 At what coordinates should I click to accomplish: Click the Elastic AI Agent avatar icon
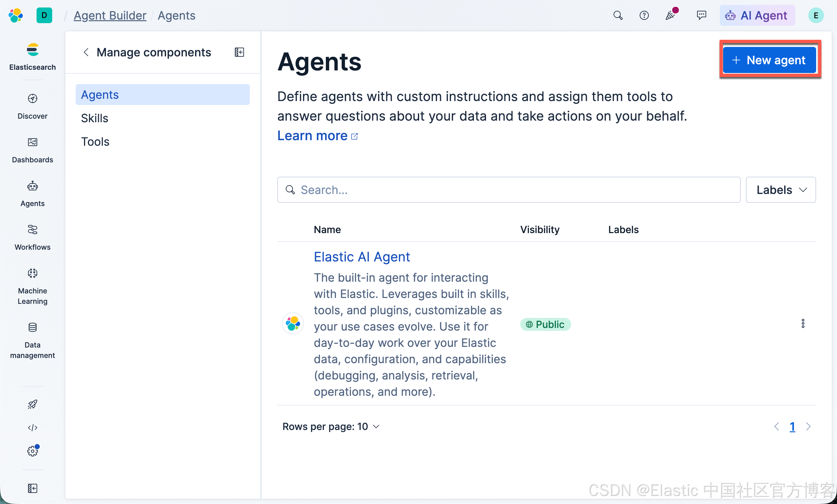293,323
